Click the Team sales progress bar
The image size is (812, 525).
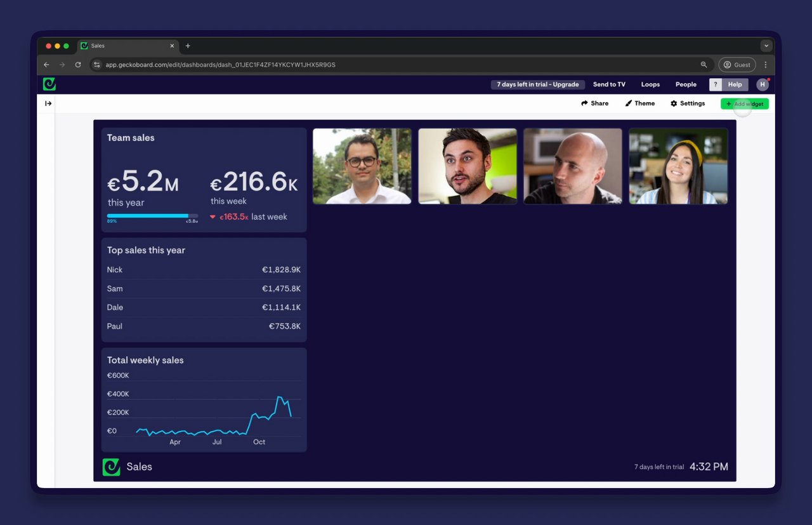(152, 216)
